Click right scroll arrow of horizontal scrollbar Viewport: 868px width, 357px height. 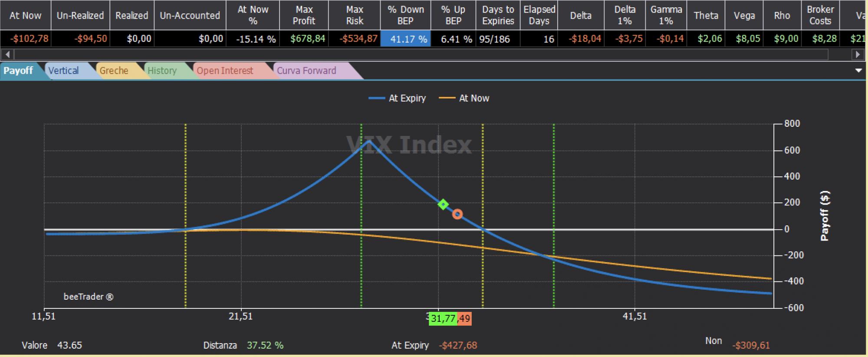coord(858,55)
